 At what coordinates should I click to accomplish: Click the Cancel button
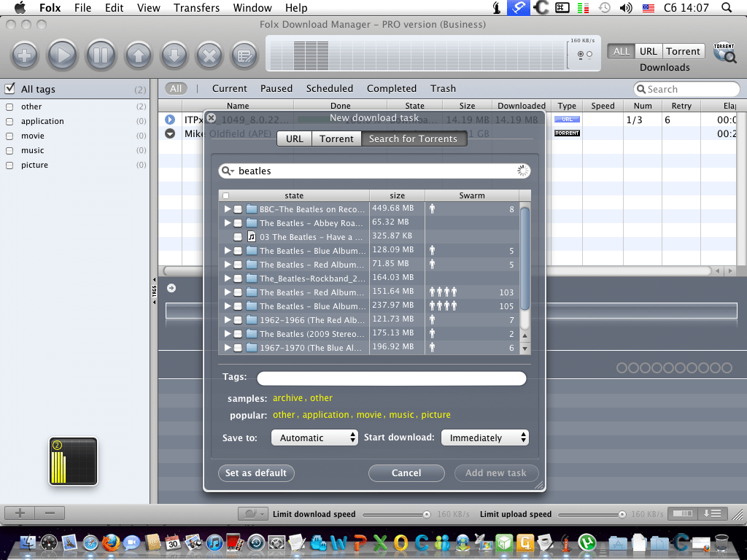click(406, 472)
